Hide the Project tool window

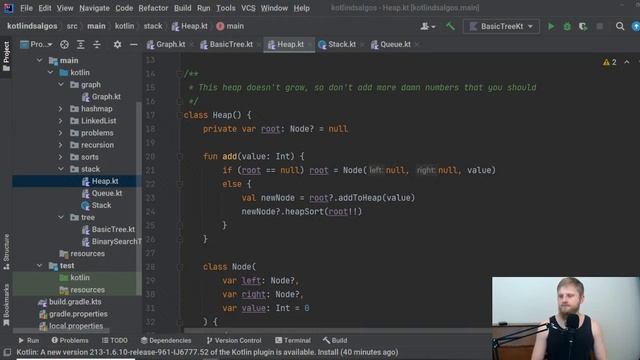[x=133, y=44]
